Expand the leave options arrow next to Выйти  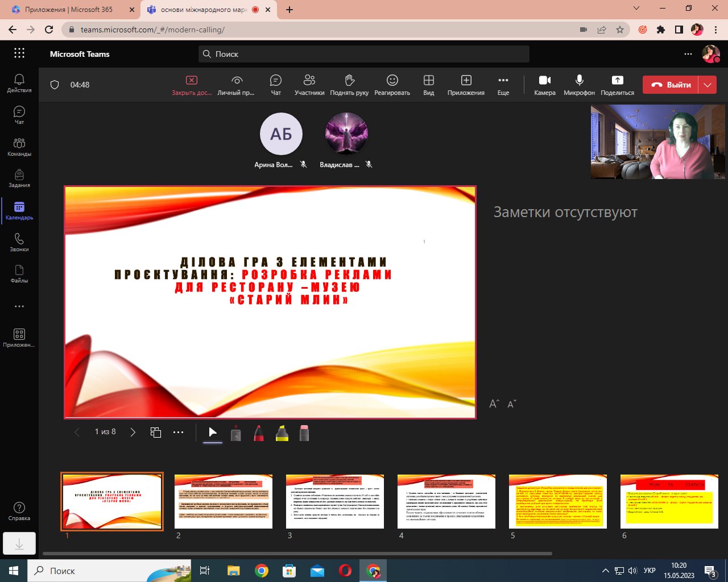coord(708,85)
